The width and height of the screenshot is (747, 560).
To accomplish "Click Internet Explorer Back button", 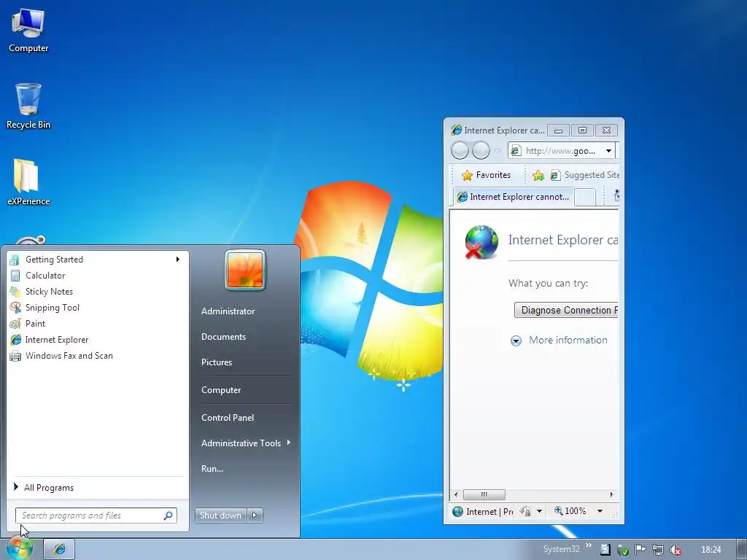I will [460, 151].
